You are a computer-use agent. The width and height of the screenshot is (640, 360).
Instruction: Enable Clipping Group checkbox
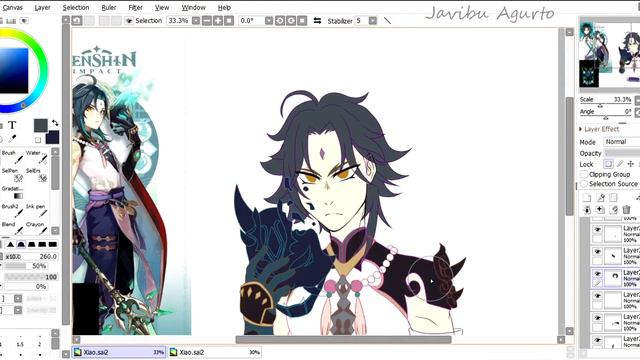(x=584, y=174)
